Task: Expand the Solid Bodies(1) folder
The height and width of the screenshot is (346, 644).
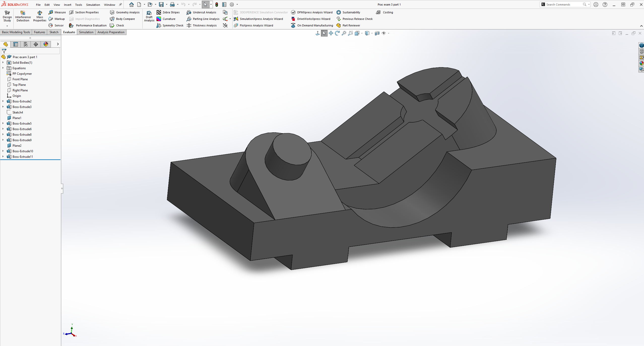Action: pos(3,63)
